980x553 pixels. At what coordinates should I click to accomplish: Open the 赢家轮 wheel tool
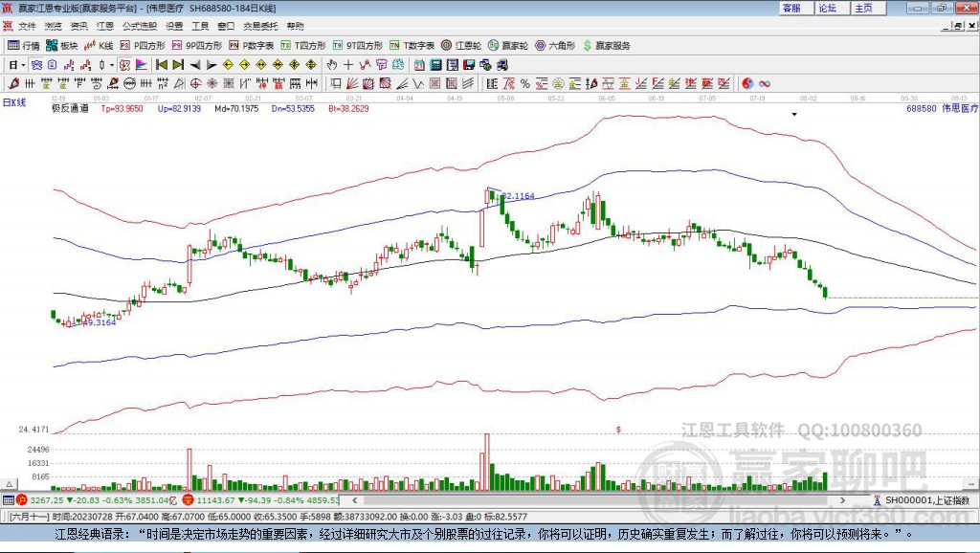(x=508, y=46)
